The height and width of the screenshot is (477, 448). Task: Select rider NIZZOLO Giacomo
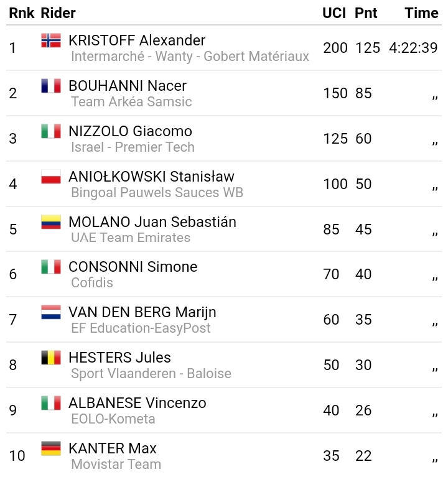click(130, 131)
